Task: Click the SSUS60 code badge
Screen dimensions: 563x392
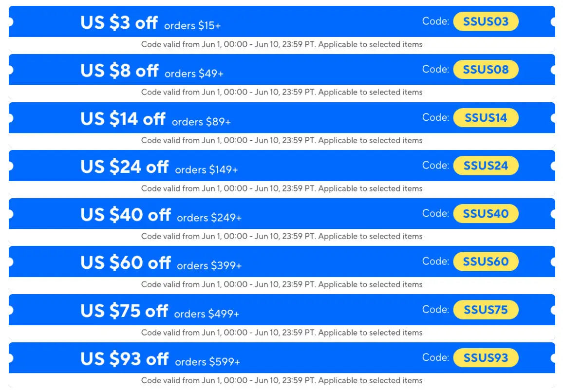Action: (486, 261)
